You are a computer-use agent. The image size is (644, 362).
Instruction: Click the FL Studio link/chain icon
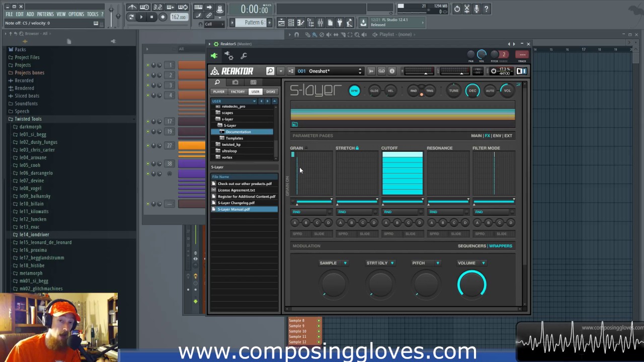(x=209, y=16)
